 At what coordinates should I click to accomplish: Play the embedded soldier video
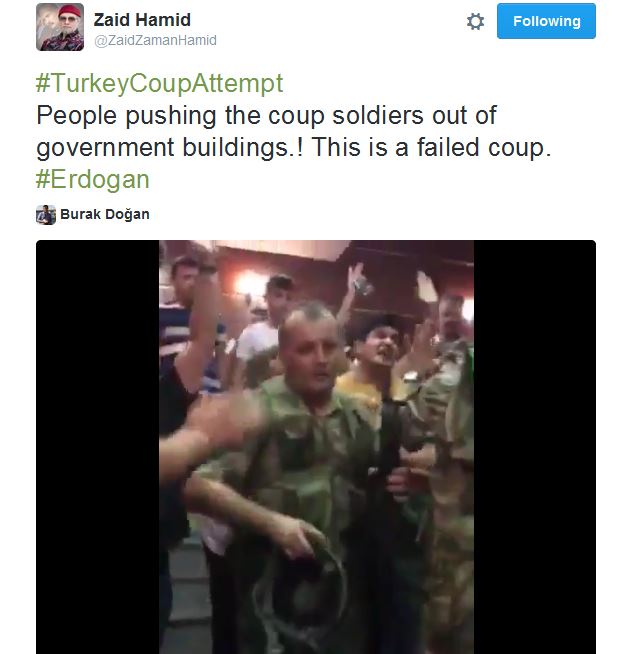(316, 447)
